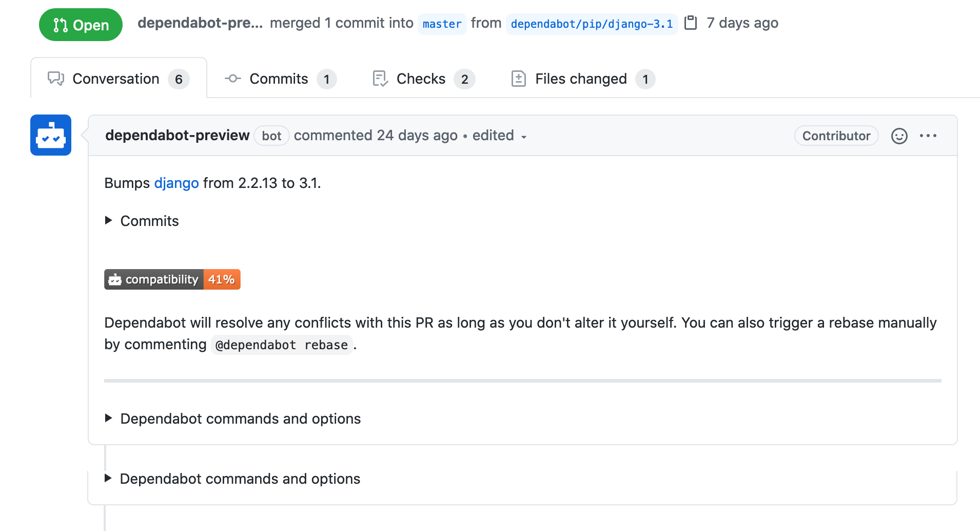Click the robot icon in compatibility badge
Viewport: 980px width, 531px height.
click(115, 279)
